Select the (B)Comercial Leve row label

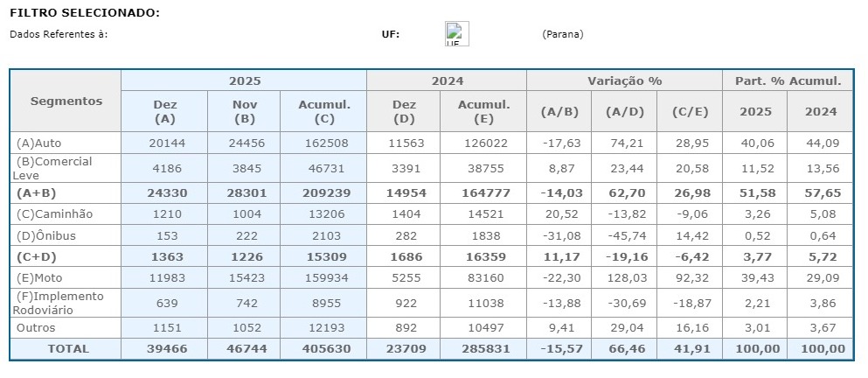tap(53, 167)
